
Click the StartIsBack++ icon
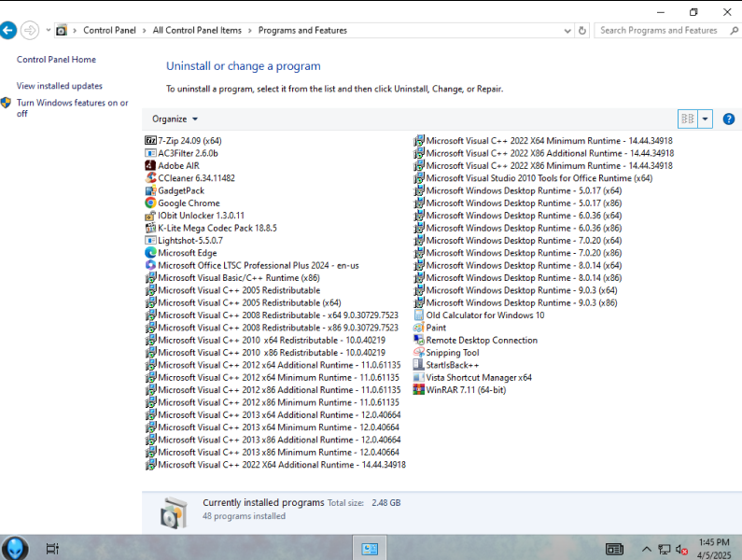419,365
